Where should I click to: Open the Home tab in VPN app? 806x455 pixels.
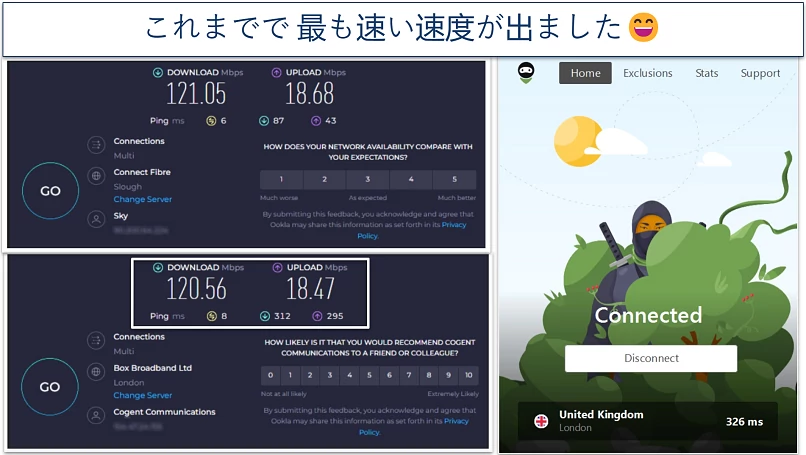585,73
